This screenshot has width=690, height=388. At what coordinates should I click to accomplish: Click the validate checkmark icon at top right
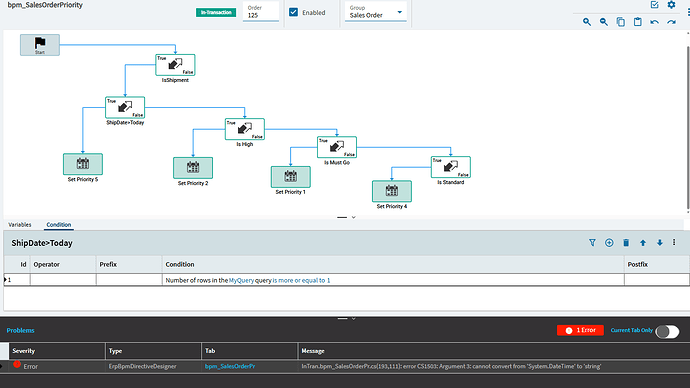coord(654,5)
